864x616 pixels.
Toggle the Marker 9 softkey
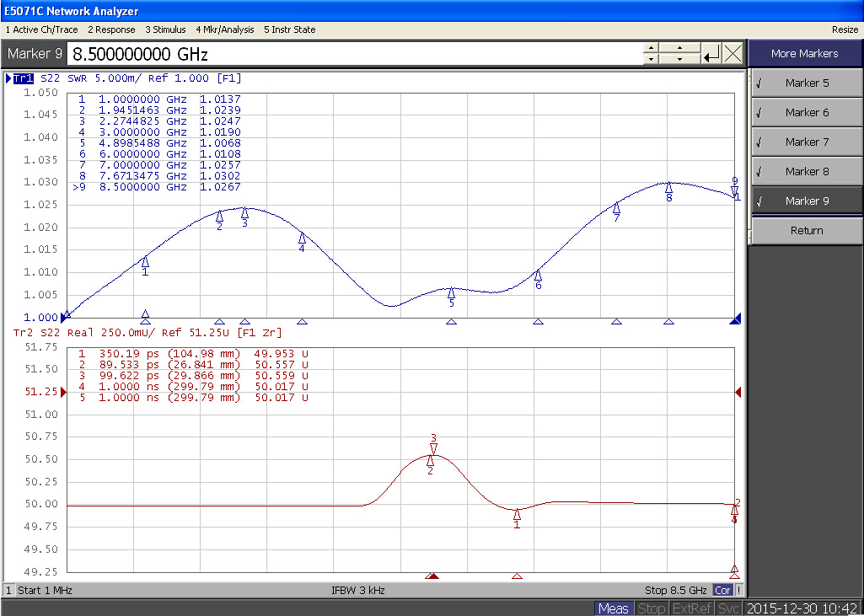[807, 201]
